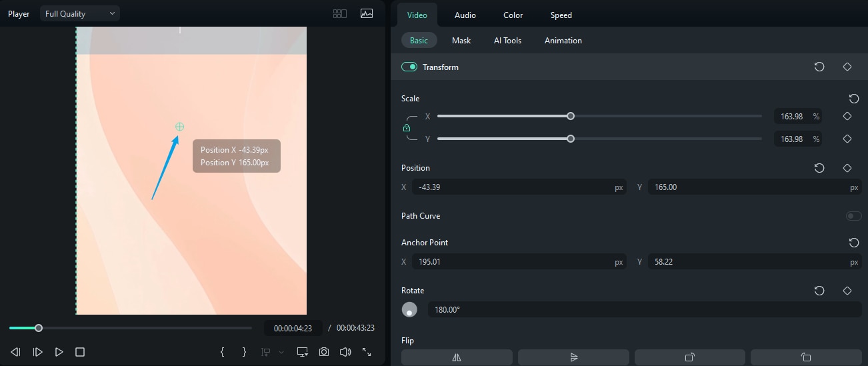Switch to the Color tab
This screenshot has height=366, width=868.
pos(513,15)
